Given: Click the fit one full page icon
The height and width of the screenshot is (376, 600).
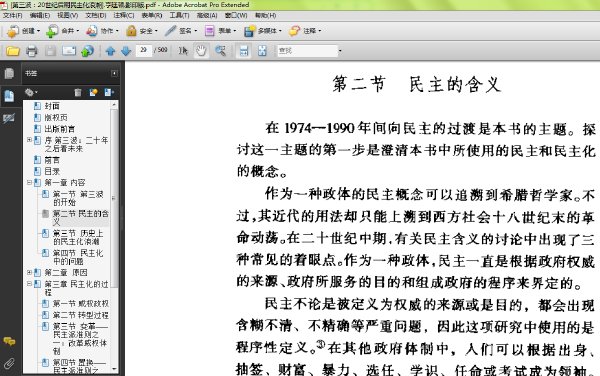Looking at the screenshot, I should [262, 51].
